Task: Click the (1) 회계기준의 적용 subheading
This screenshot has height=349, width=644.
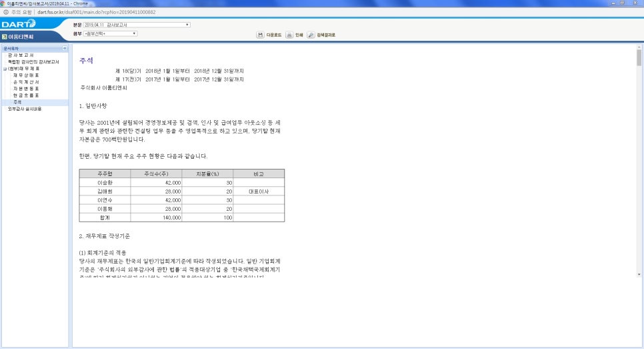Action: tap(103, 253)
